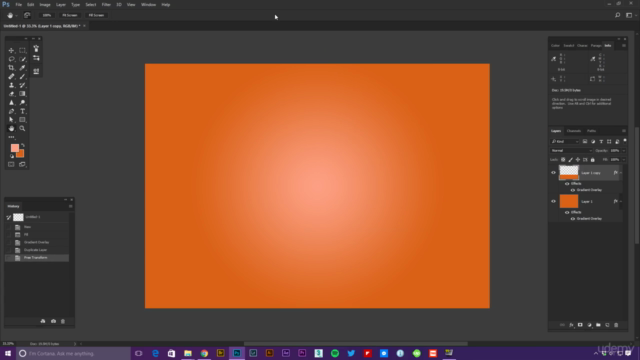
Task: Create a new layer
Action: coord(607,325)
